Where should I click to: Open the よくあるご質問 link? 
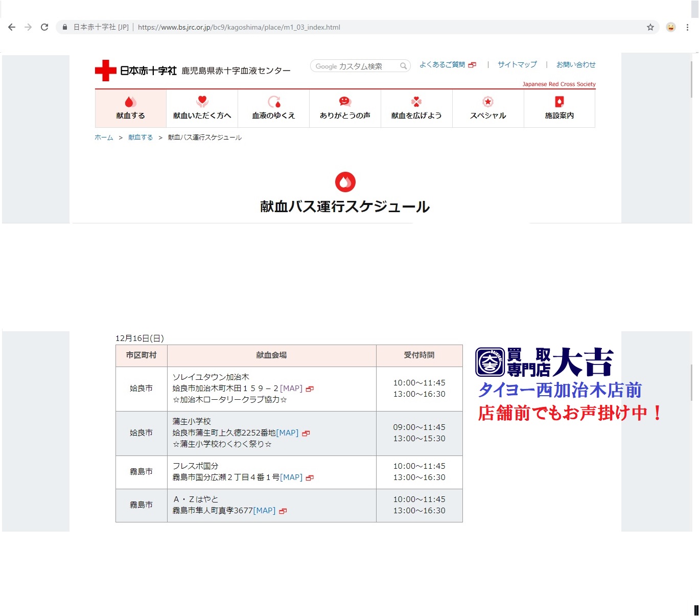point(442,65)
